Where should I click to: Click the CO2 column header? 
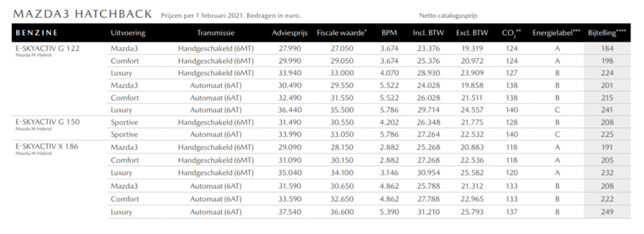click(x=512, y=33)
